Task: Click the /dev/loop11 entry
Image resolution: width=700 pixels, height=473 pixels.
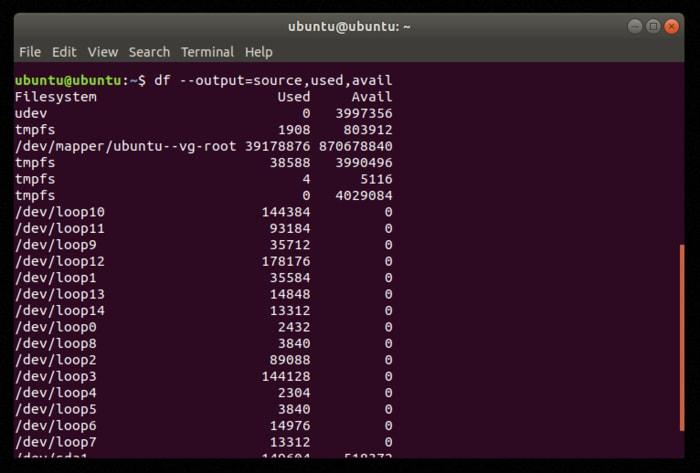Action: (x=60, y=228)
